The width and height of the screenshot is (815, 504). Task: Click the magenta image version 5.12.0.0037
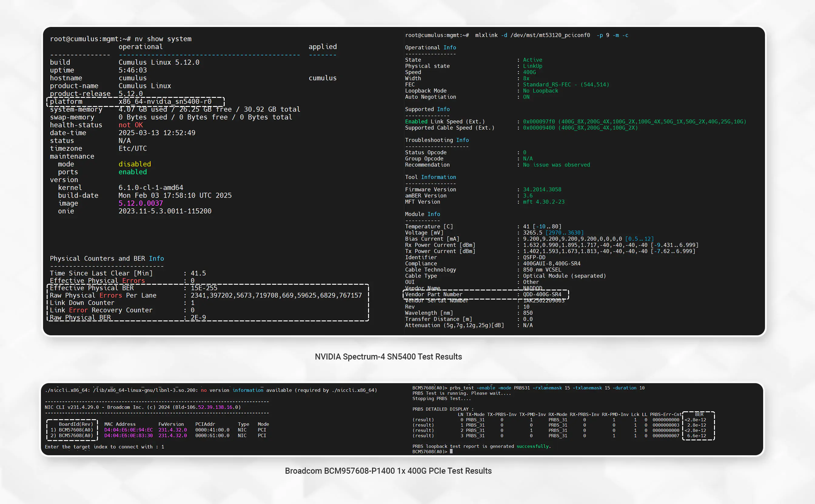click(x=140, y=203)
